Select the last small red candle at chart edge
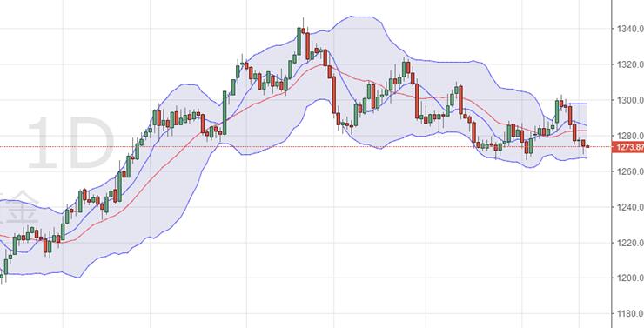 (x=587, y=146)
